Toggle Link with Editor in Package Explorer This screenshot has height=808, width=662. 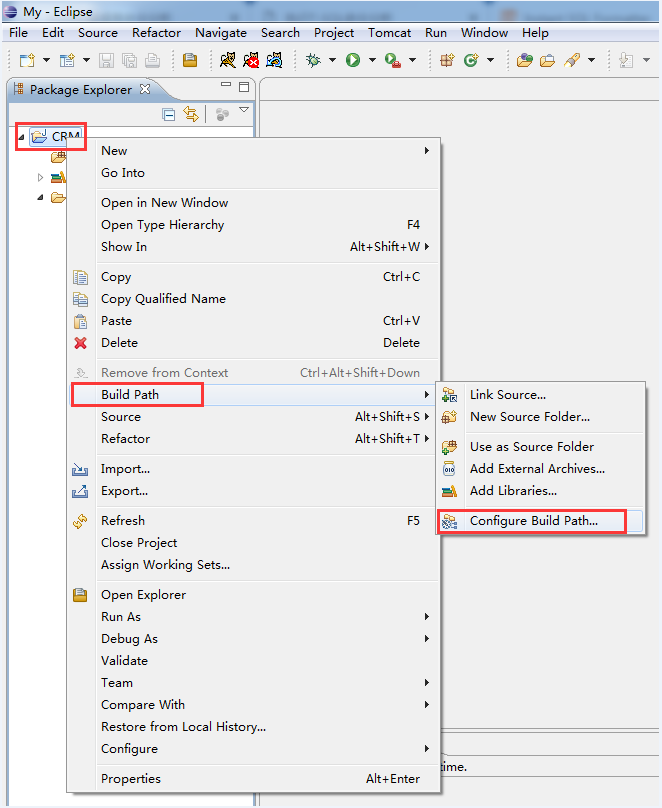tap(191, 114)
